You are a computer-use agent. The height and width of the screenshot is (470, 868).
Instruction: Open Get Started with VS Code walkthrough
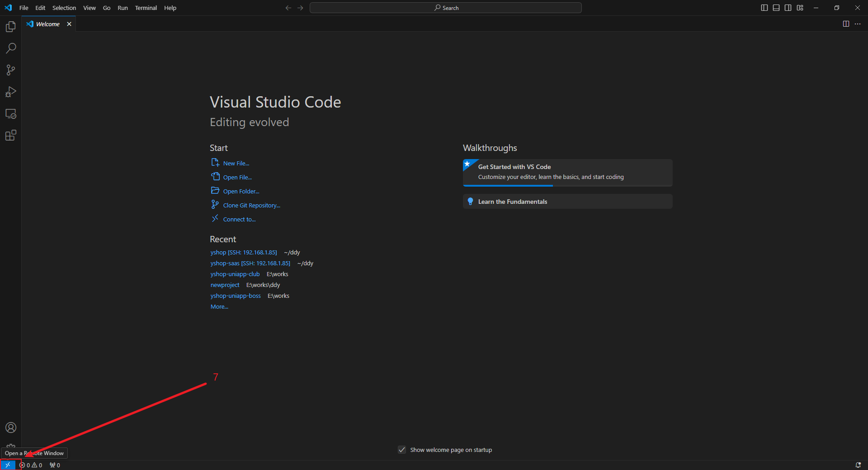click(568, 173)
